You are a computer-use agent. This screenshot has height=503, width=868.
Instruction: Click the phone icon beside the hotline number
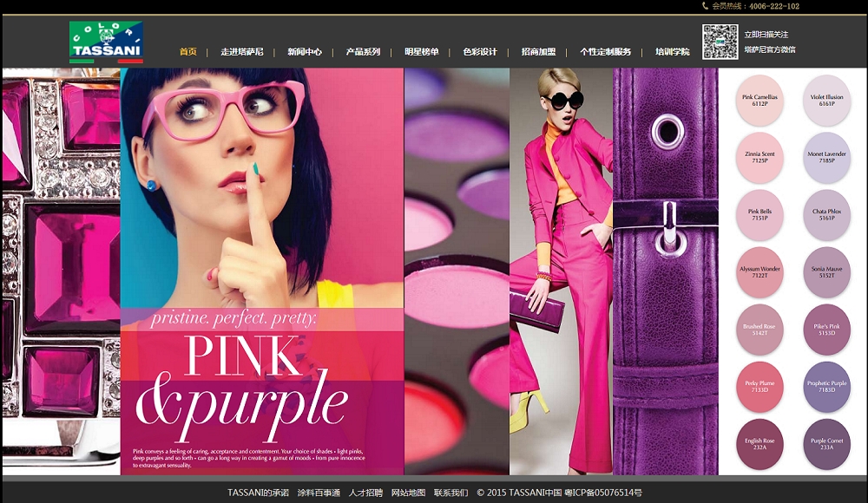tap(705, 6)
